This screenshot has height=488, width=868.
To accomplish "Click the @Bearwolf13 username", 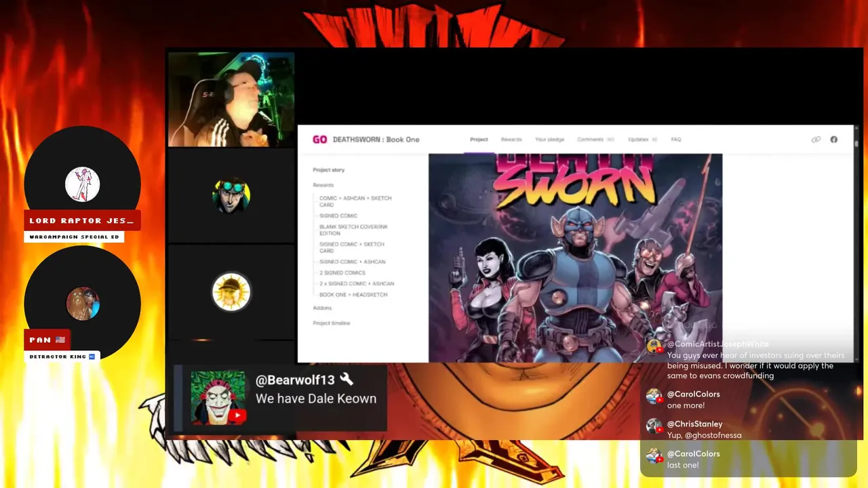I will (295, 380).
